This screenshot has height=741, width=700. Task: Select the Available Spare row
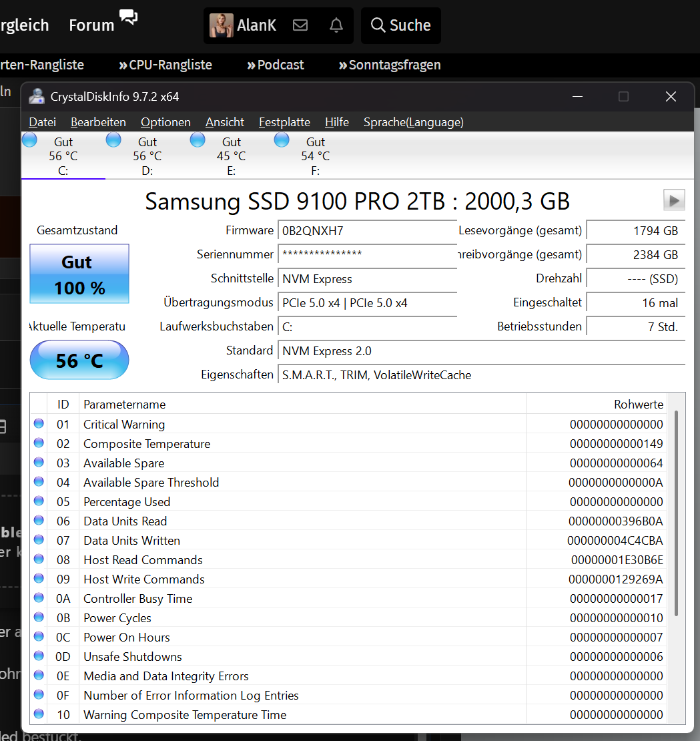click(348, 463)
